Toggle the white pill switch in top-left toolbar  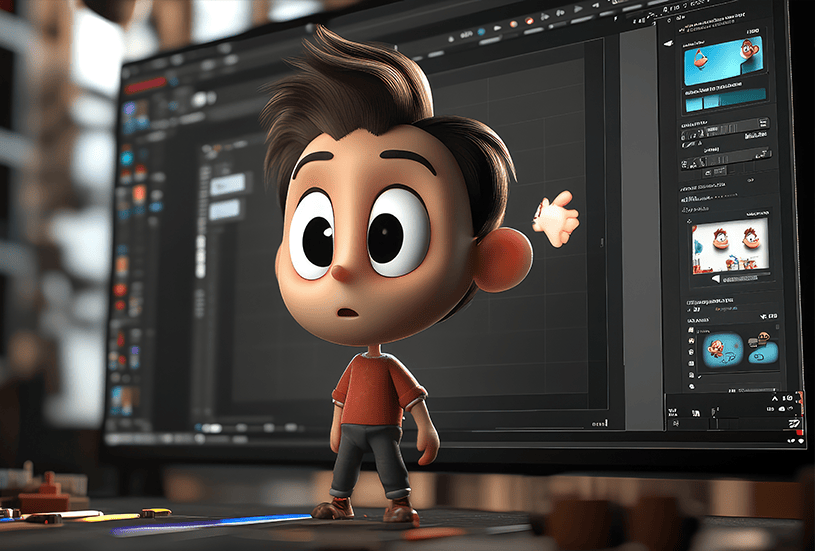tap(200, 99)
